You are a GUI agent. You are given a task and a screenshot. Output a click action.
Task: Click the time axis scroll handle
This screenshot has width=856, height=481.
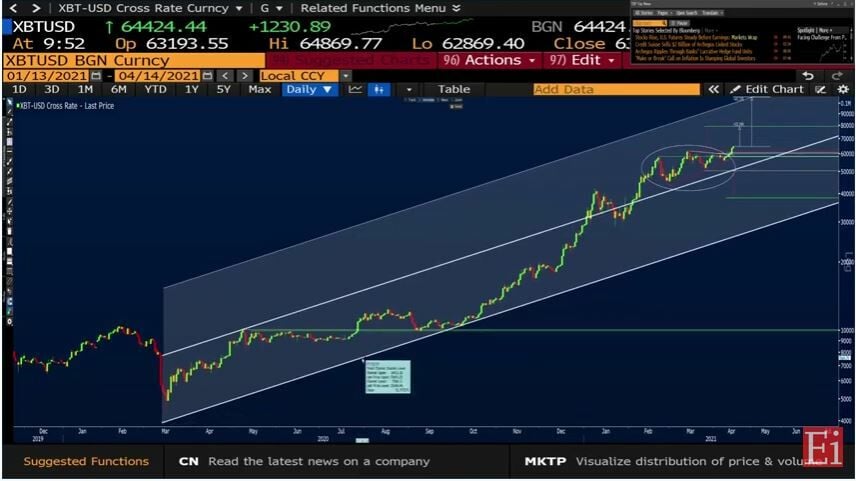pos(362,440)
